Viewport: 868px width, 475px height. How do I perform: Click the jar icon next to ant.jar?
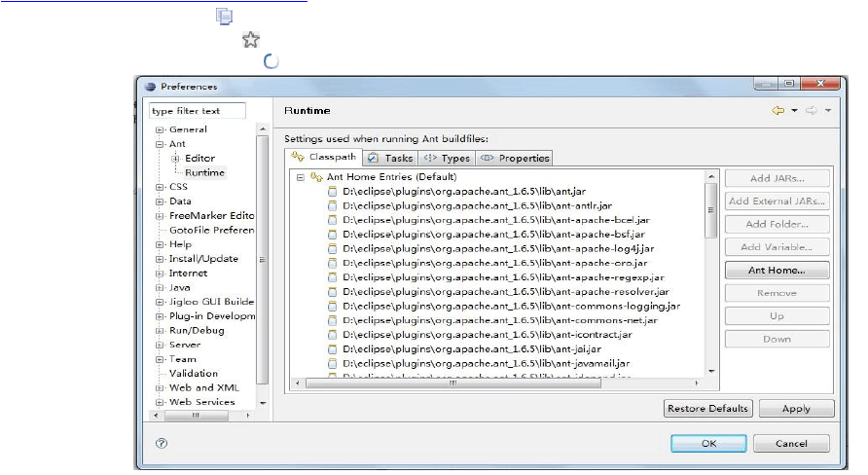pos(332,192)
